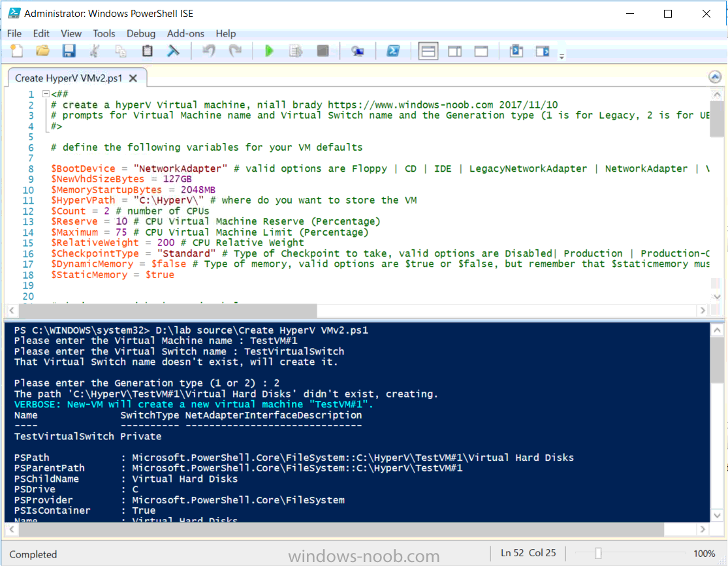The width and height of the screenshot is (728, 566).
Task: Show script pane maximized layout icon
Action: (x=481, y=51)
